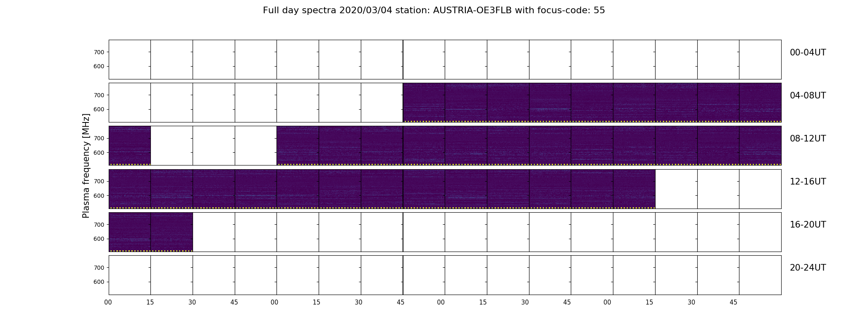Click the 600 tick in the 16-20UT row
The height and width of the screenshot is (331, 868).
coord(99,239)
